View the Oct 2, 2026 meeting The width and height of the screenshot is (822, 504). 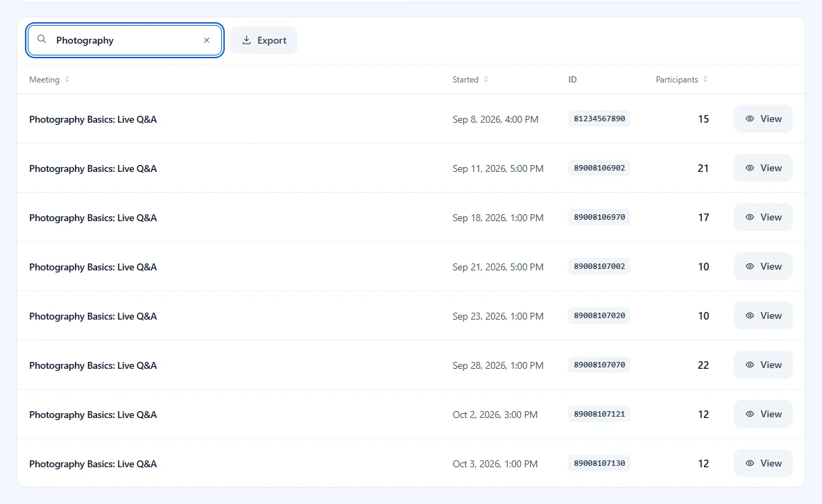[763, 415]
